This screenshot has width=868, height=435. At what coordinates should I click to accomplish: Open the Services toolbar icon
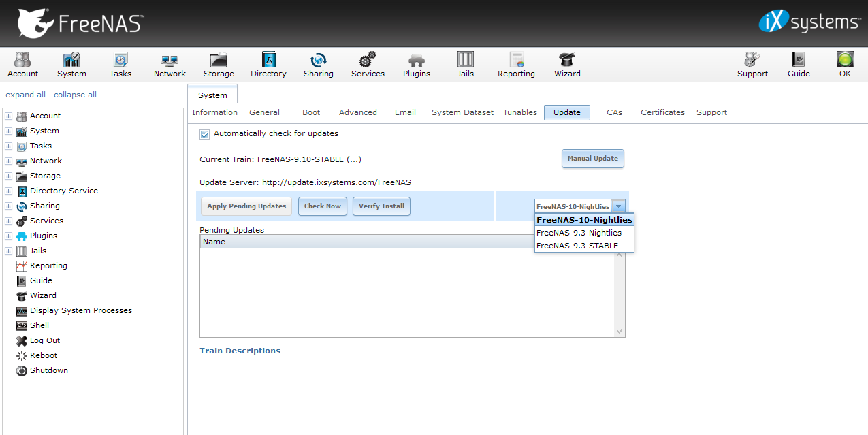(368, 65)
